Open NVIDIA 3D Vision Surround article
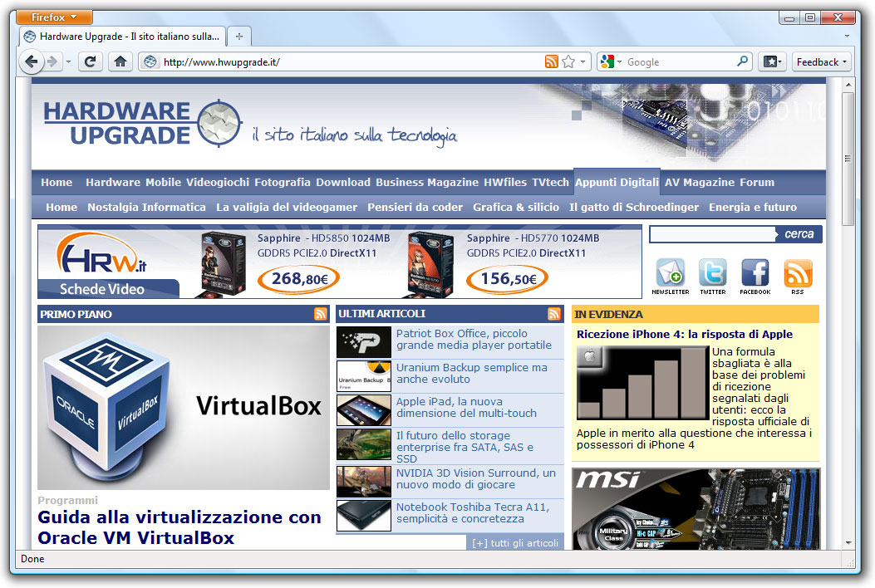This screenshot has width=875, height=588. [475, 478]
